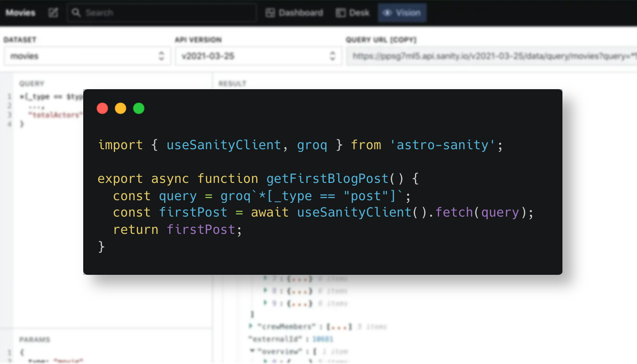Click the Desk panel icon
Viewport: 637px width, 364px height.
(x=341, y=13)
